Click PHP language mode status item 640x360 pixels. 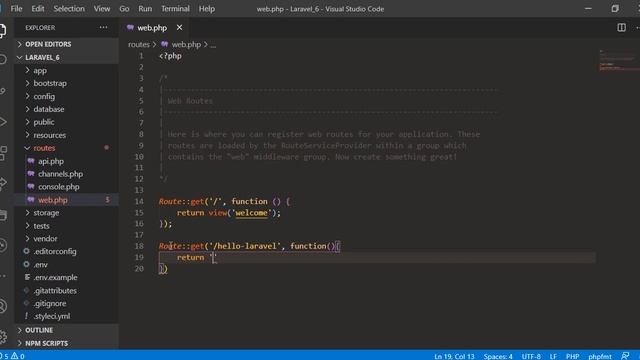pos(572,356)
